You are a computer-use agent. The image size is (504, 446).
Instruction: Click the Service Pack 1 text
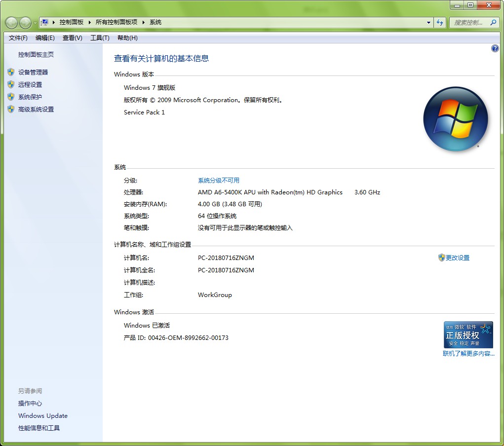tap(144, 112)
